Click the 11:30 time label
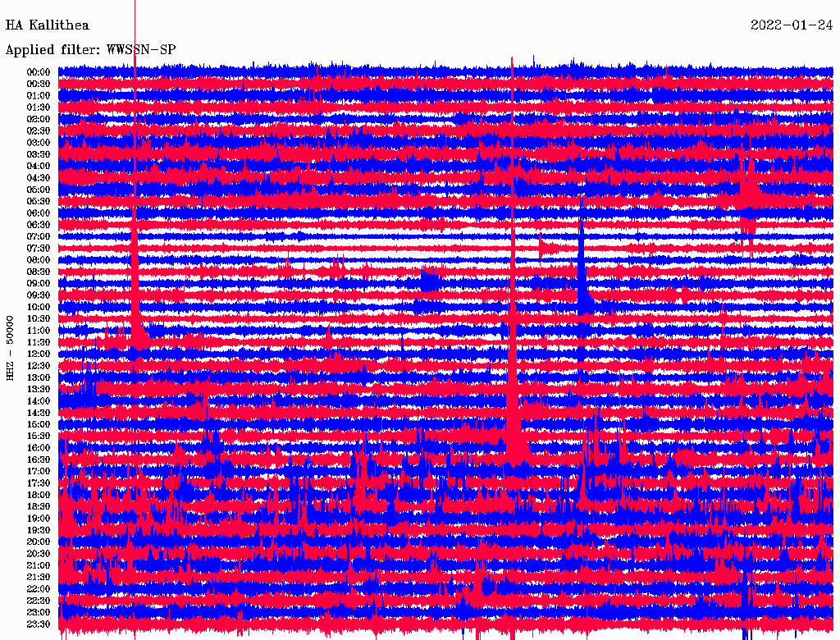 [38, 342]
